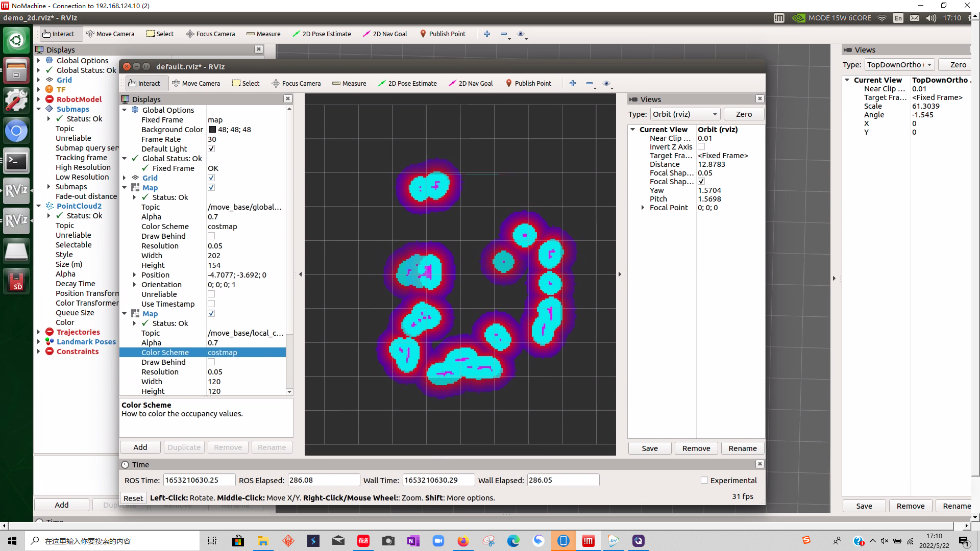Expand the Position property of the Map display
The width and height of the screenshot is (980, 551).
coord(134,275)
